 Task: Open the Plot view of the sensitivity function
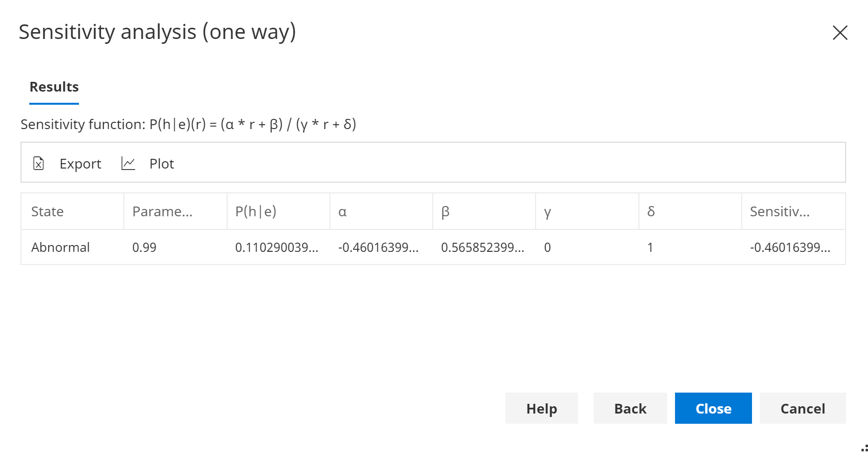coord(161,163)
